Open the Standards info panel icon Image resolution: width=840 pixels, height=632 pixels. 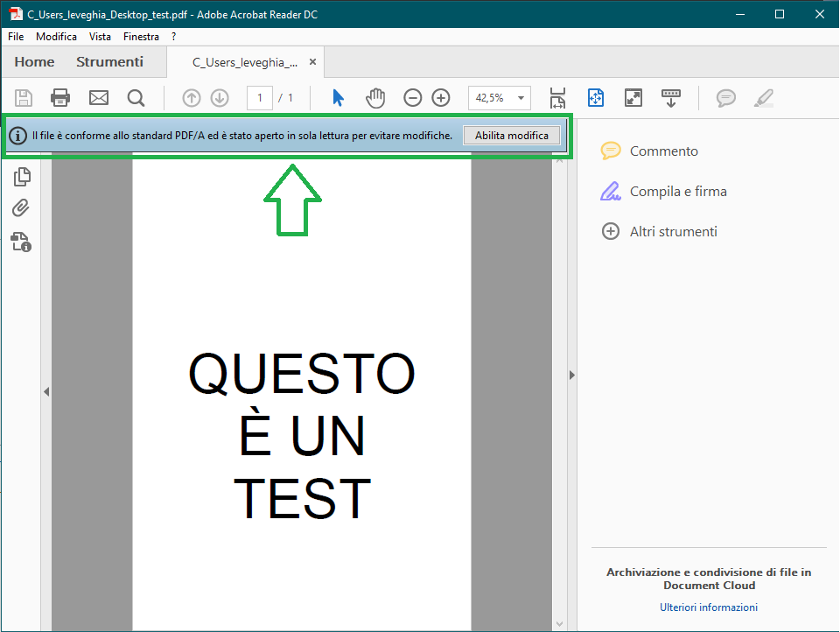click(21, 242)
